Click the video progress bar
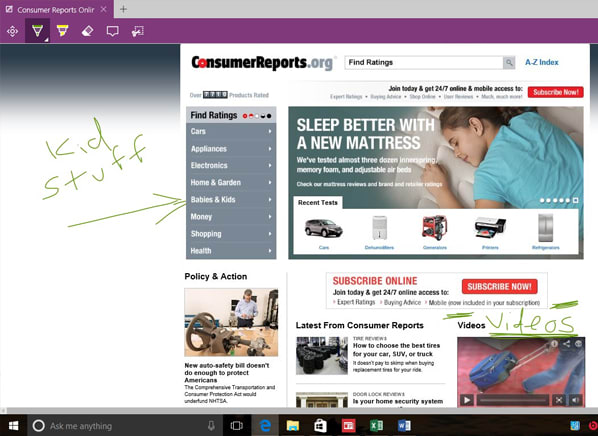598x436 pixels. coord(513,400)
